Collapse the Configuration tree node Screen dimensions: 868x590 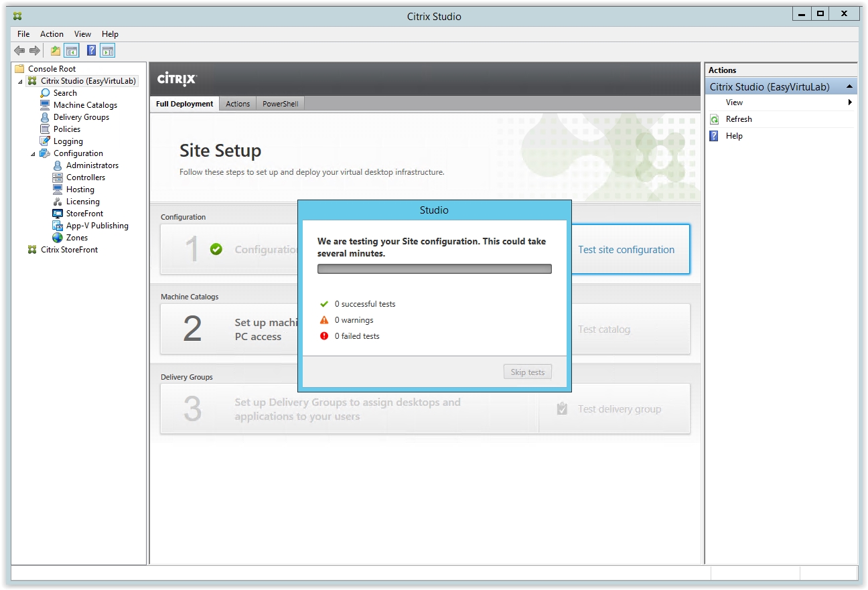click(33, 154)
